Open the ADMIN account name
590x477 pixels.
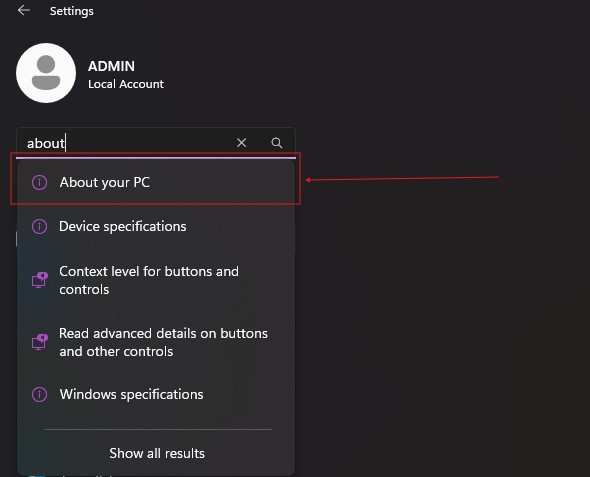tap(111, 66)
